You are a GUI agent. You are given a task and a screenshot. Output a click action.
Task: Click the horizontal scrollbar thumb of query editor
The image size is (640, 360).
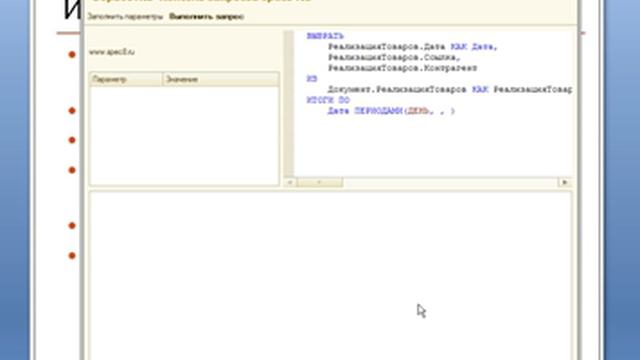pos(320,182)
